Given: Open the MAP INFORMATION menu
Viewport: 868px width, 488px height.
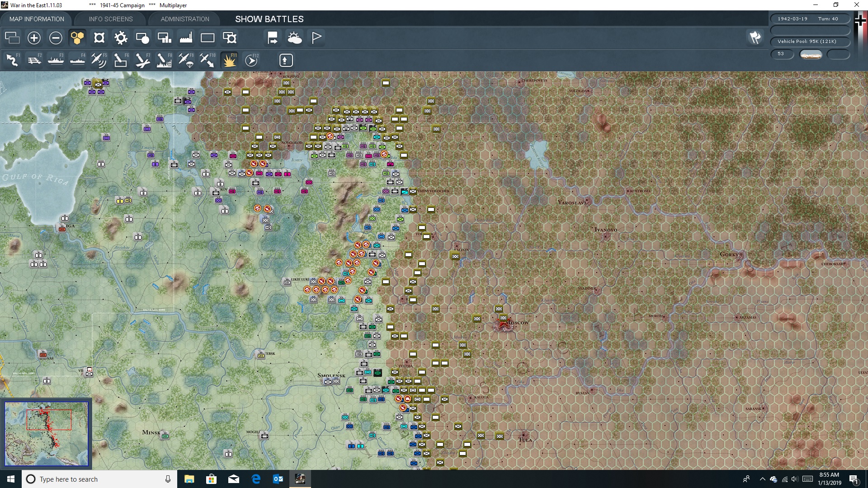Looking at the screenshot, I should click(36, 19).
